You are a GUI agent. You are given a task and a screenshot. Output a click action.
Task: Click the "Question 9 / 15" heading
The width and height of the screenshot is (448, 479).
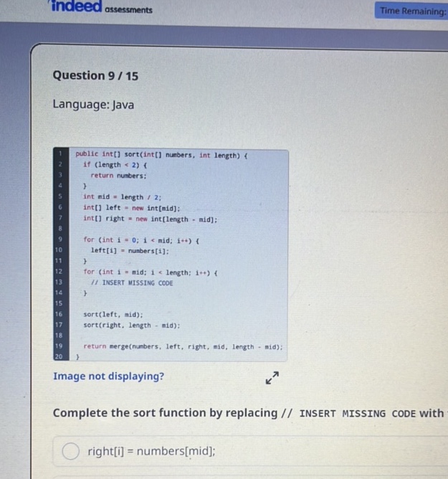tap(95, 75)
